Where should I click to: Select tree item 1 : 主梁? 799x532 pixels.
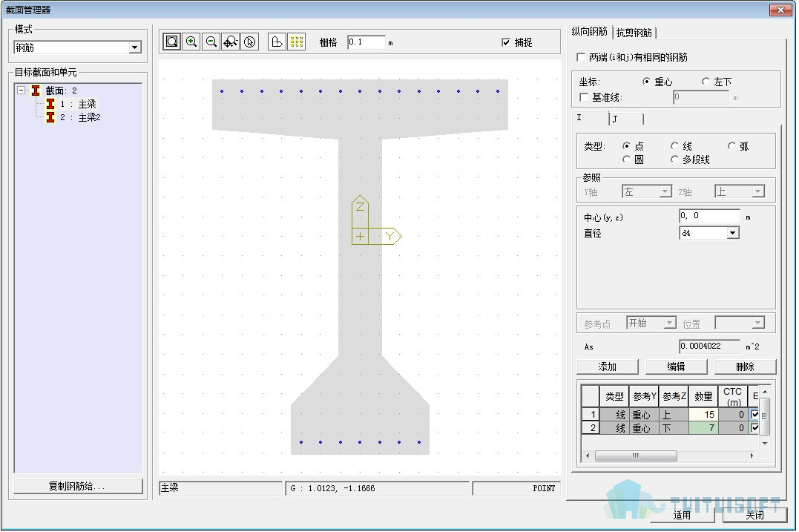pyautogui.click(x=77, y=104)
